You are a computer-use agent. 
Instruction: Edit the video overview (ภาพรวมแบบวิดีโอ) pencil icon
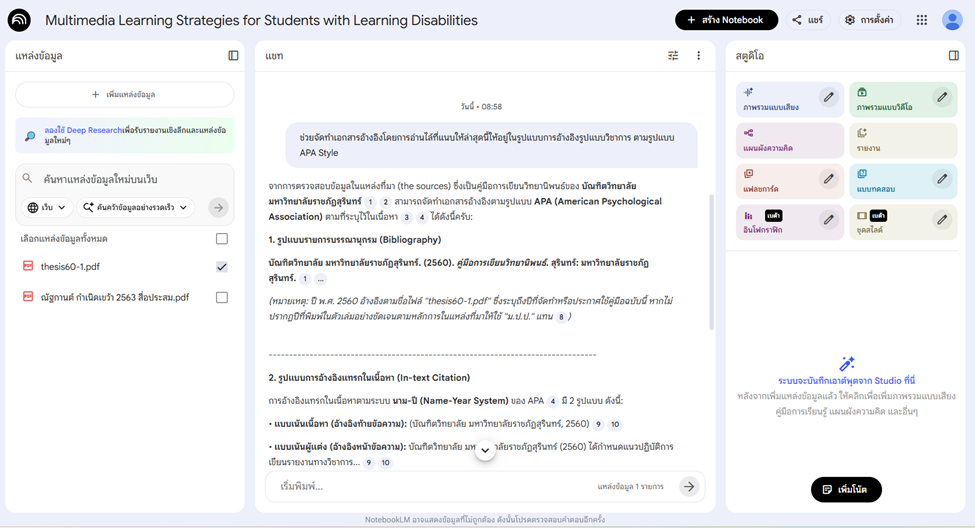coord(941,97)
